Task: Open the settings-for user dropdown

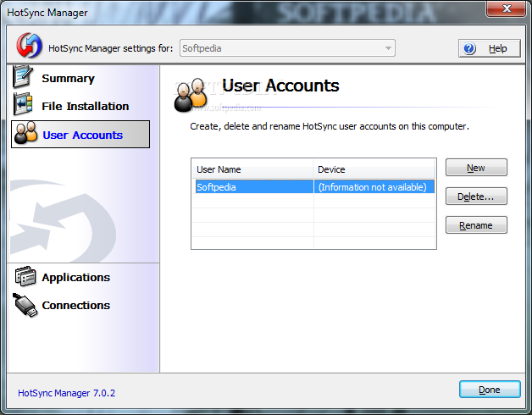Action: point(287,48)
